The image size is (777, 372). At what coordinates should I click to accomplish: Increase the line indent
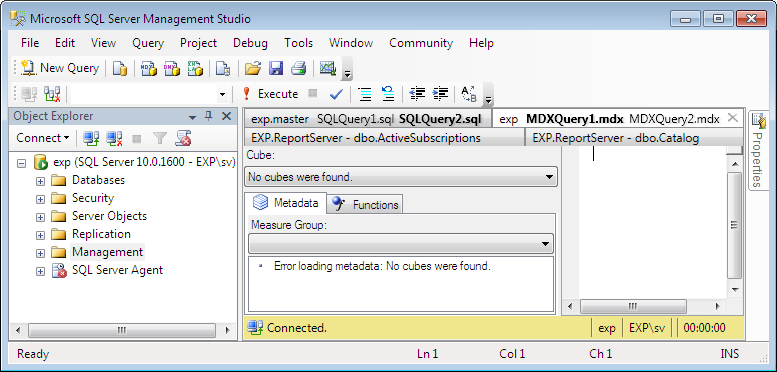click(x=441, y=94)
